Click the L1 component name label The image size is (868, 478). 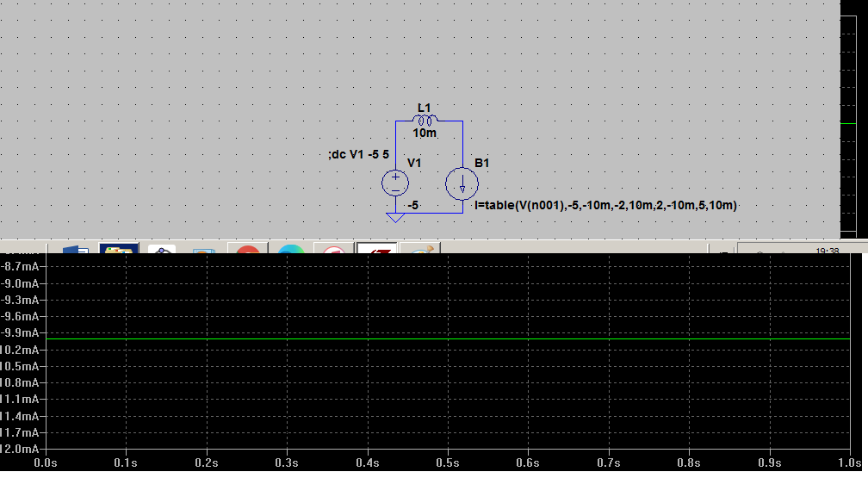[x=425, y=107]
